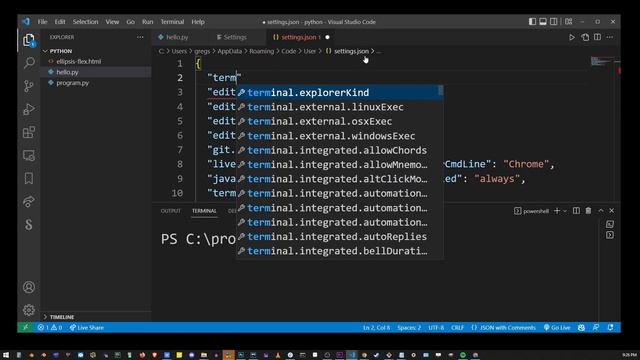This screenshot has width=640, height=360.
Task: Open program.py in explorer
Action: tap(72, 83)
